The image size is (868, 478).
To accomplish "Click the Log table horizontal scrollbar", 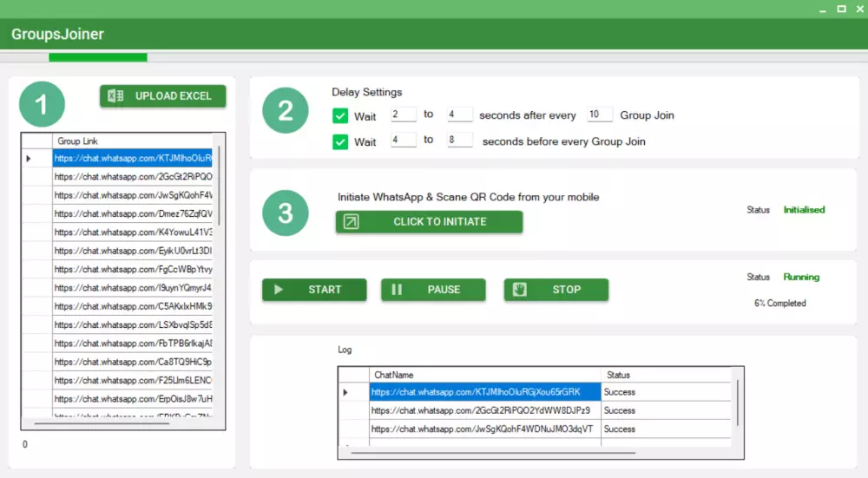I will pos(493,453).
